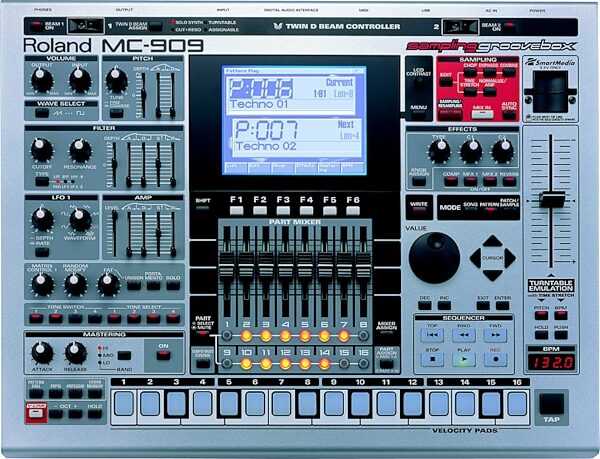Click the KNOB ASSIGN button
600x459 pixels.
[x=419, y=181]
